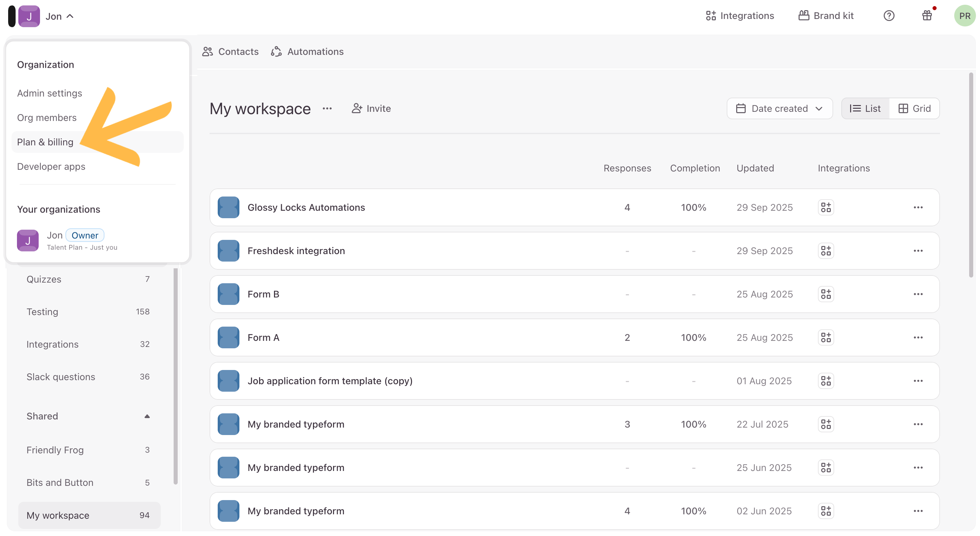Open Brand kit link
Screen dimensions: 980x536
[826, 16]
